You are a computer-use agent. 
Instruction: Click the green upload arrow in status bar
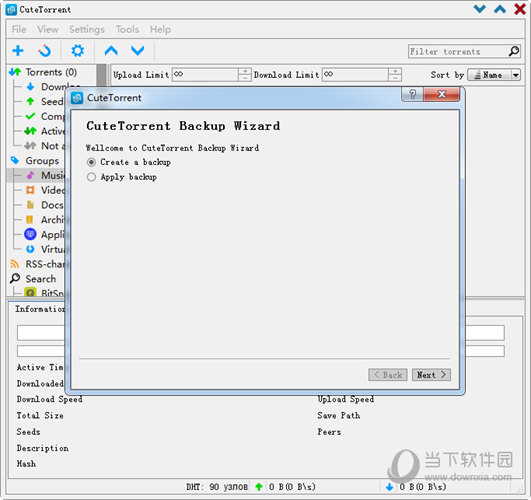coord(259,487)
